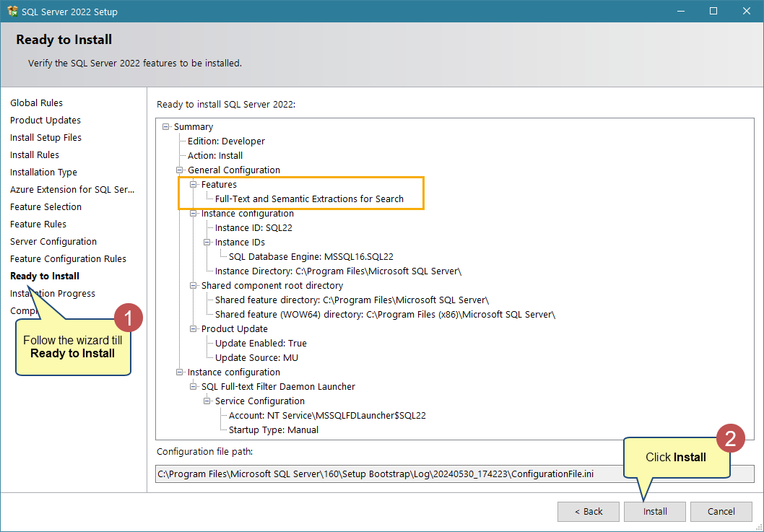Screen dimensions: 764x532
Task: Select 'Shared feature (WOW64) directory' row
Action: coord(385,315)
